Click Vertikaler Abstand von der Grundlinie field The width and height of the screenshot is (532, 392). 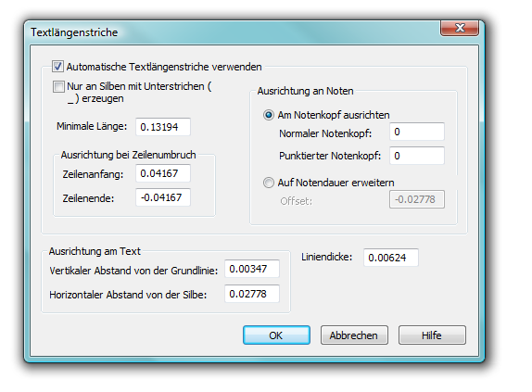(252, 269)
